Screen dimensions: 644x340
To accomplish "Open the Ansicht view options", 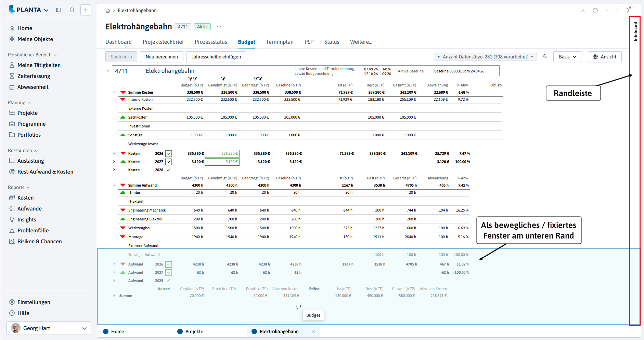I will point(605,57).
